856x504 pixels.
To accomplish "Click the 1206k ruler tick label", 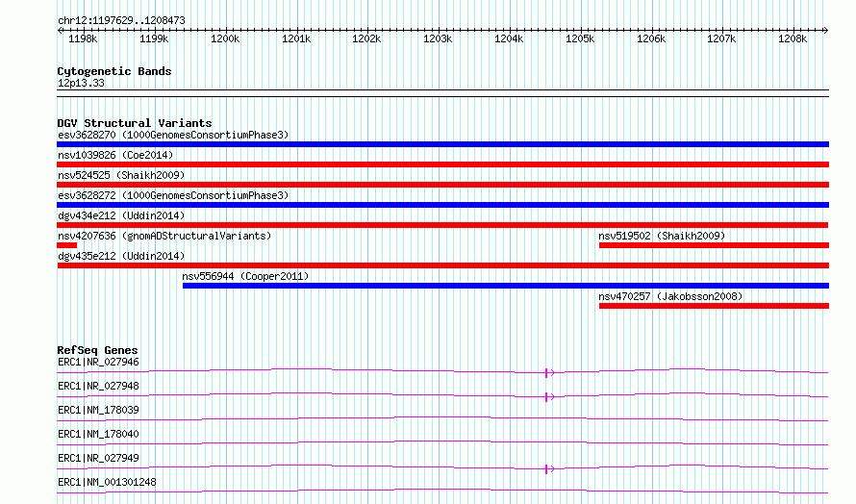I will [x=651, y=38].
